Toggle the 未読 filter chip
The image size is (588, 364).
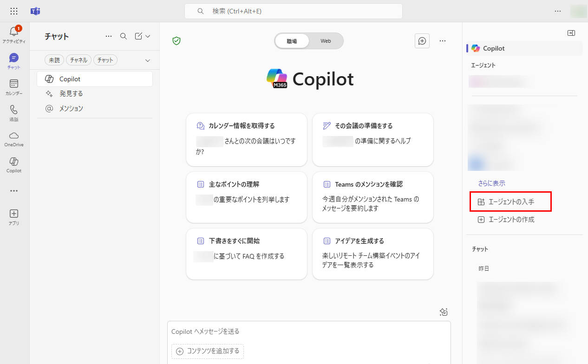coord(54,60)
